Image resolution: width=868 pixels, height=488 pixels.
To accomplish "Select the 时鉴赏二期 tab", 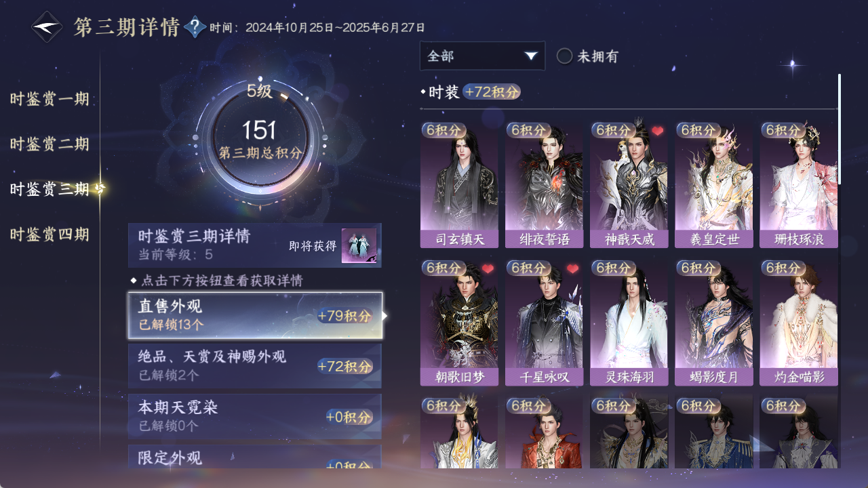I will [50, 144].
